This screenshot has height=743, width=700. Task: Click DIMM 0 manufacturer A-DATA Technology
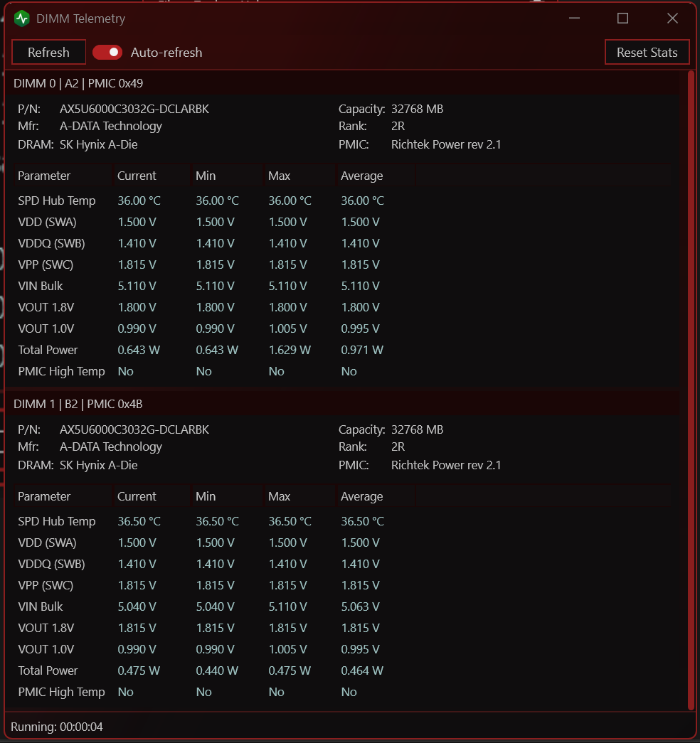click(111, 126)
